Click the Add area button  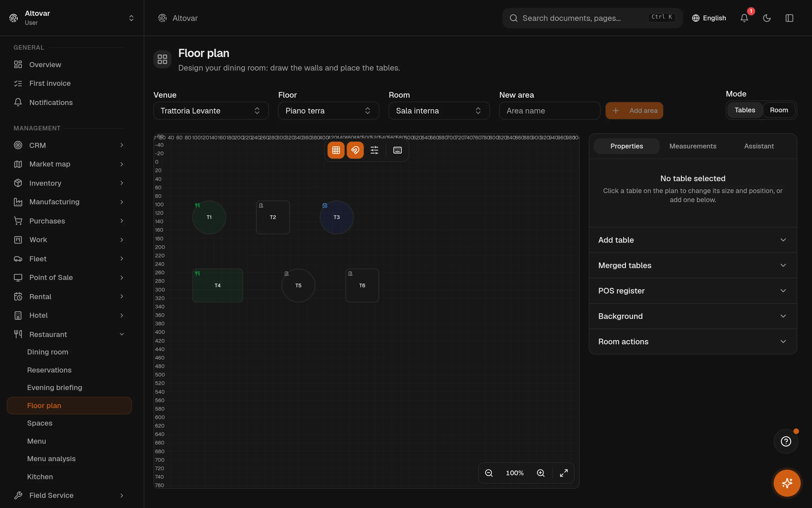[634, 111]
